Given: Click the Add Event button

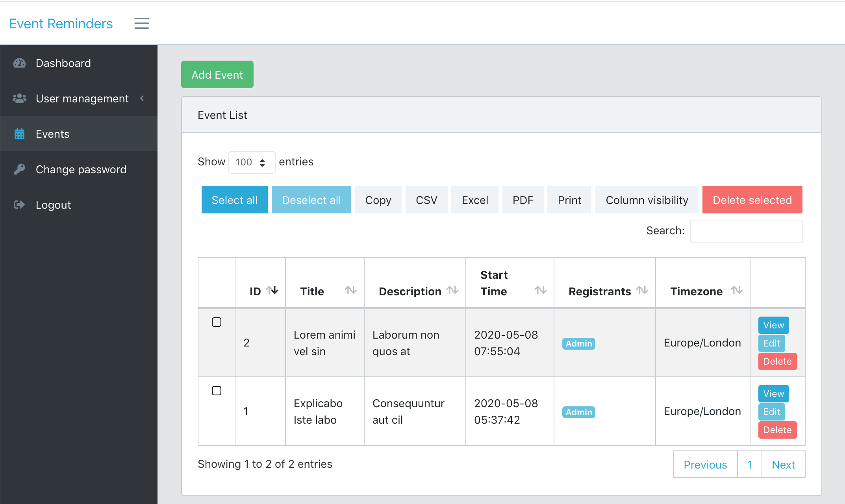Looking at the screenshot, I should tap(217, 74).
